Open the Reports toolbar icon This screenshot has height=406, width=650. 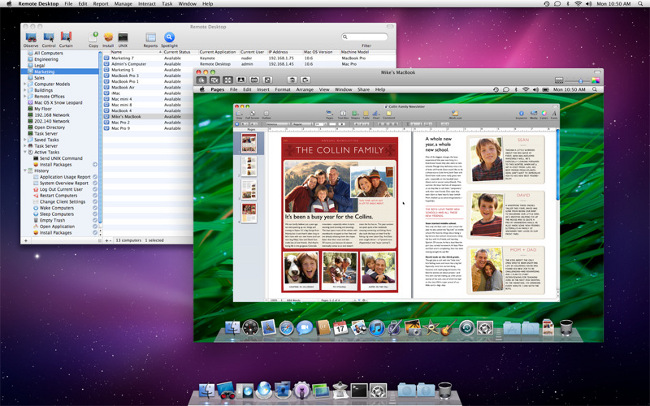tap(150, 37)
